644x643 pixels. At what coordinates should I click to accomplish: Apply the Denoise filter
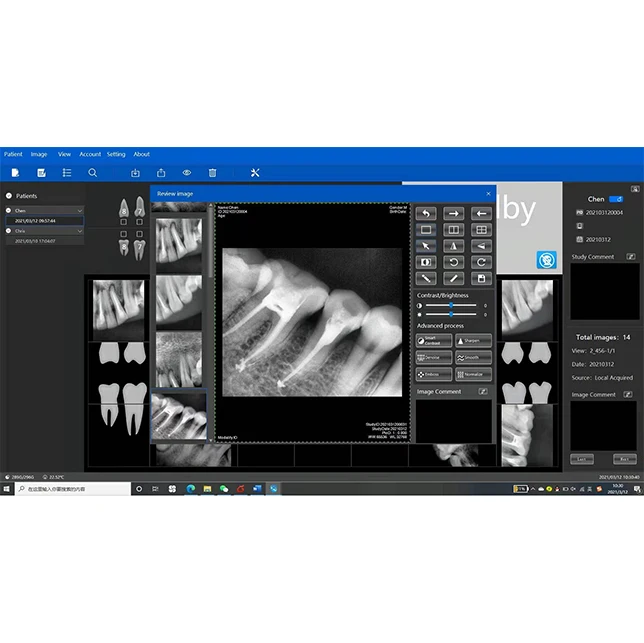pos(434,358)
